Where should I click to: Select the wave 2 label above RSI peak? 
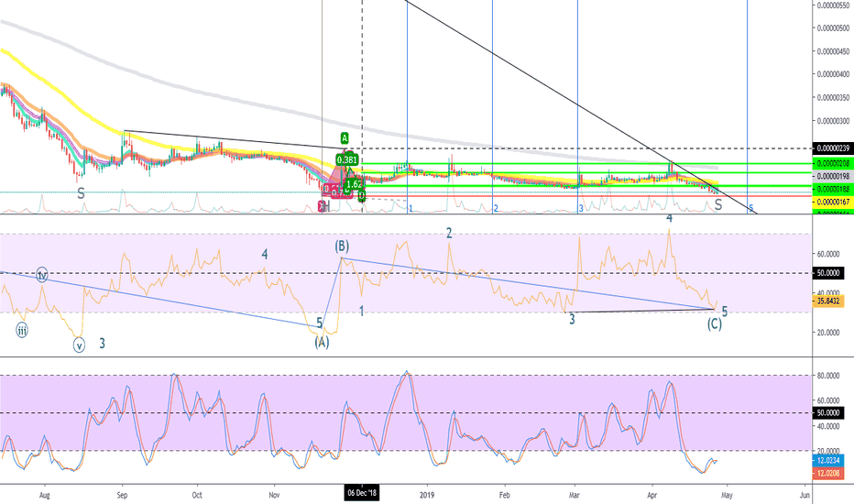tap(449, 233)
